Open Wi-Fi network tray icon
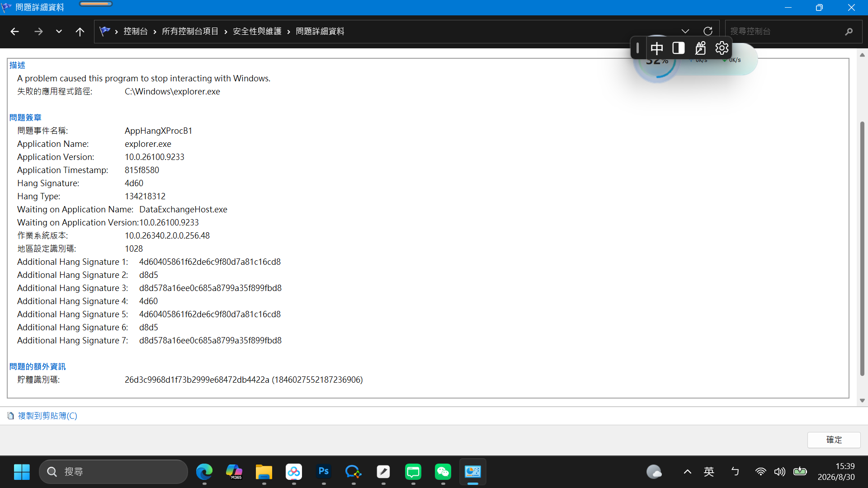868x488 pixels. click(x=760, y=472)
